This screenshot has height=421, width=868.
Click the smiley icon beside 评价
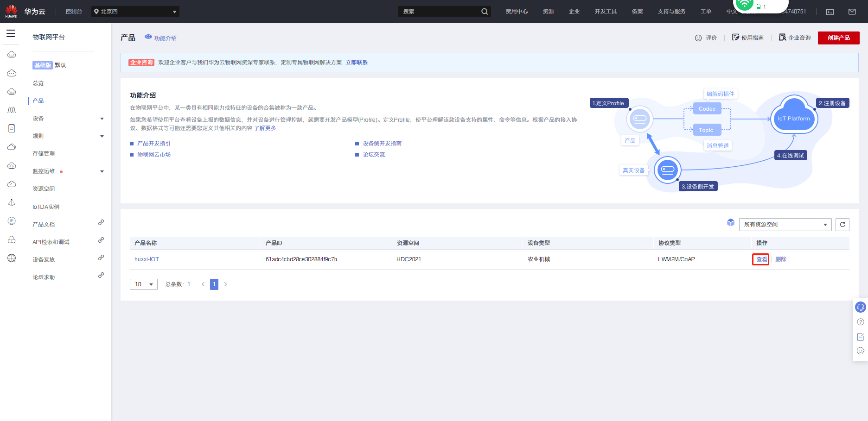[698, 38]
